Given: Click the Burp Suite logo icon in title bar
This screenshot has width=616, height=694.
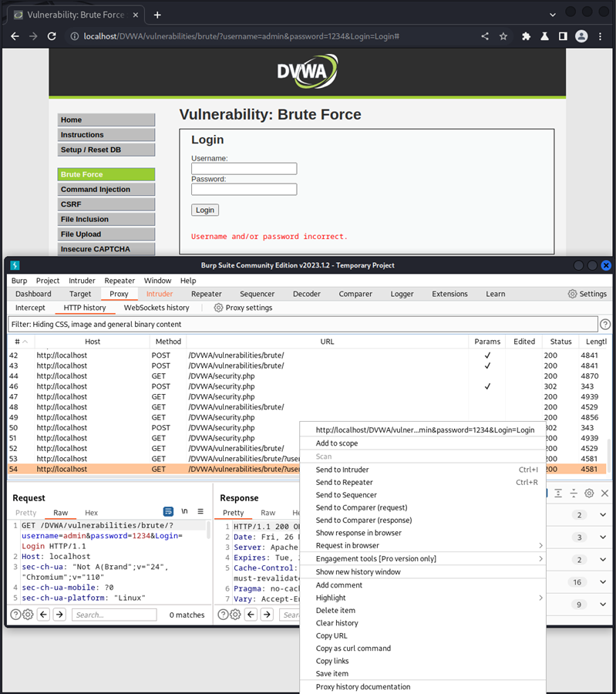Looking at the screenshot, I should point(15,265).
